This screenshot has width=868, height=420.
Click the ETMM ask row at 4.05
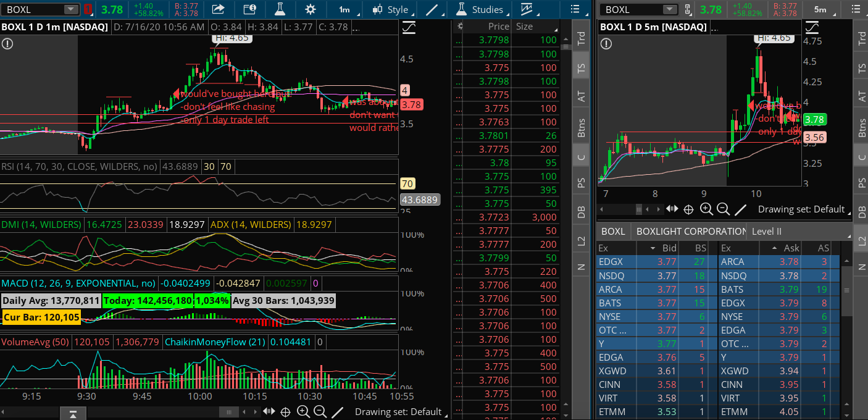click(x=780, y=411)
